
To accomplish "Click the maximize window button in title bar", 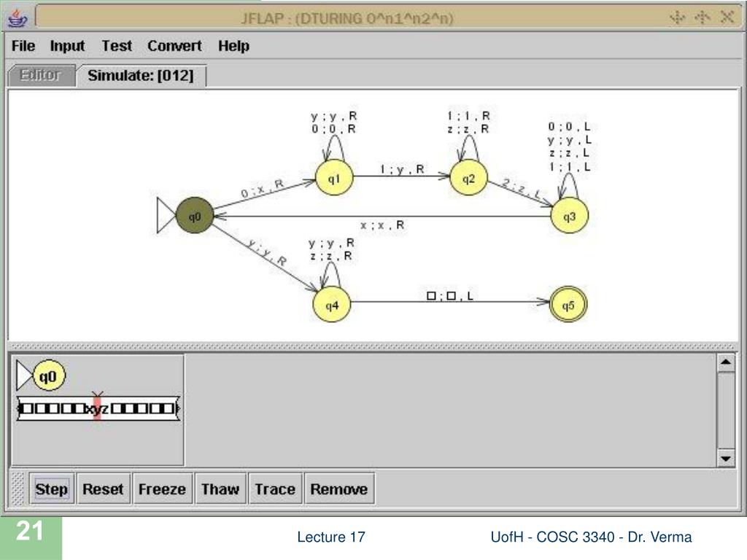I will [703, 17].
